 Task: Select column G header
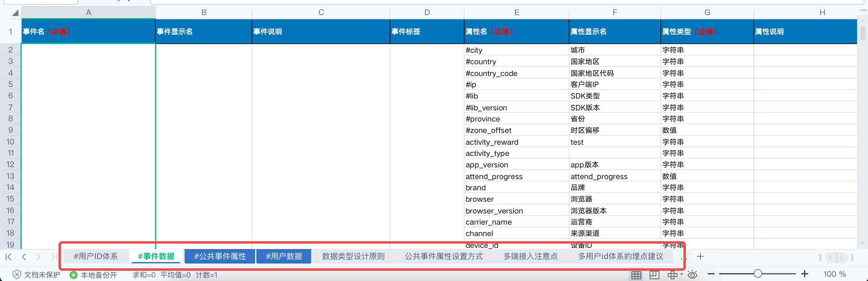pos(707,12)
